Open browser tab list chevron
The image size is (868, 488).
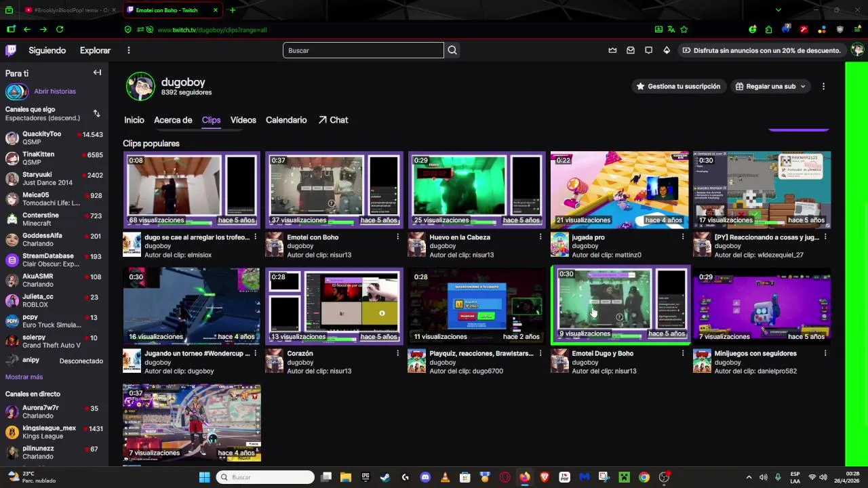pos(778,10)
